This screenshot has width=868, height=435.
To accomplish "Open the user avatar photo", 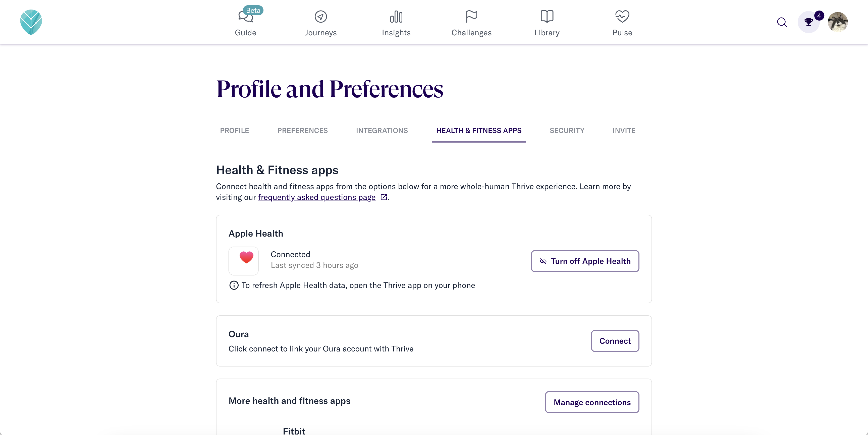I will pos(838,22).
